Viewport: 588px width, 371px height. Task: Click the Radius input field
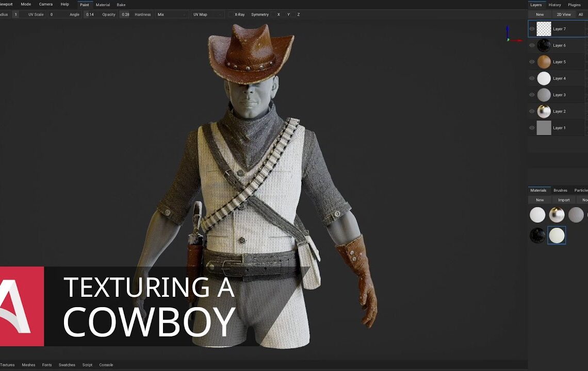pyautogui.click(x=15, y=14)
